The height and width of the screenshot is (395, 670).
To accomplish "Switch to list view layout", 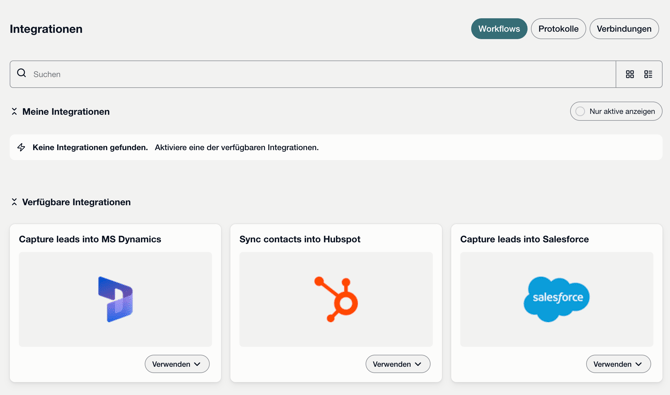I will [x=648, y=74].
